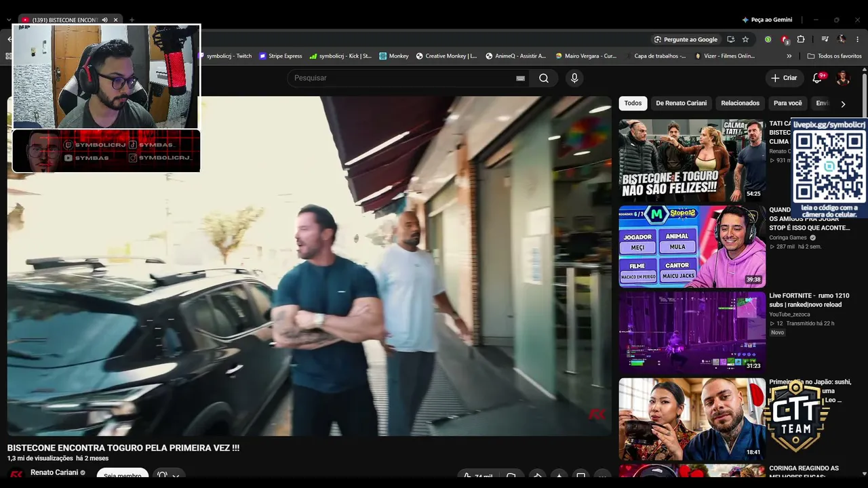Viewport: 868px width, 488px height.
Task: Click the Peça ao Gemini button
Action: [x=767, y=20]
